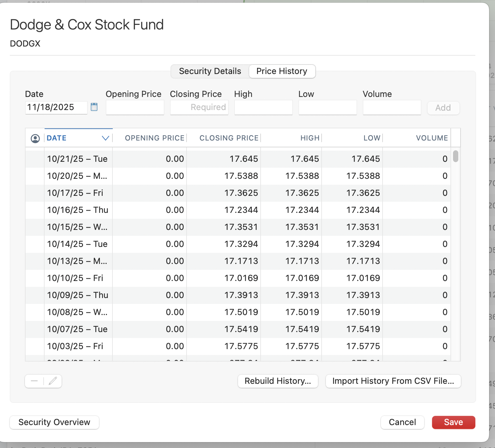Click the Volume input field
This screenshot has width=495, height=448.
click(x=392, y=107)
